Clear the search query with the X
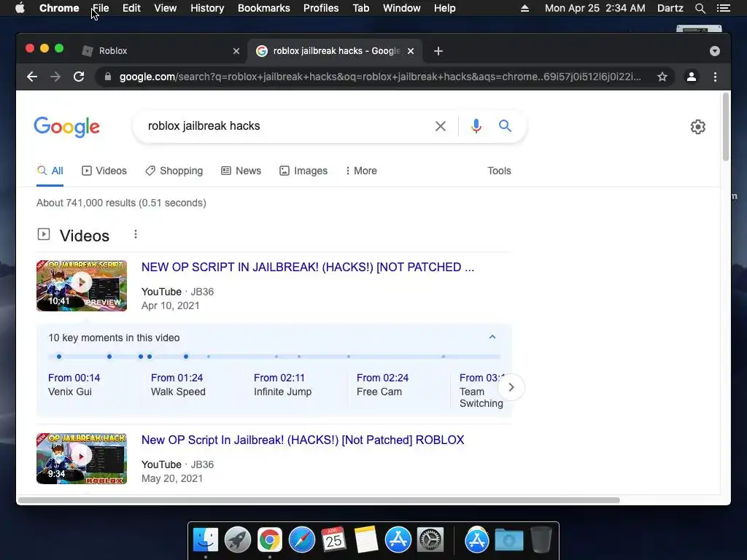The image size is (747, 560). coord(441,126)
